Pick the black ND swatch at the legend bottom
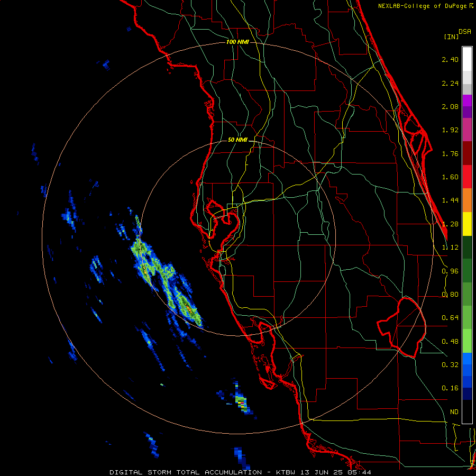The image size is (476, 476). [x=467, y=411]
